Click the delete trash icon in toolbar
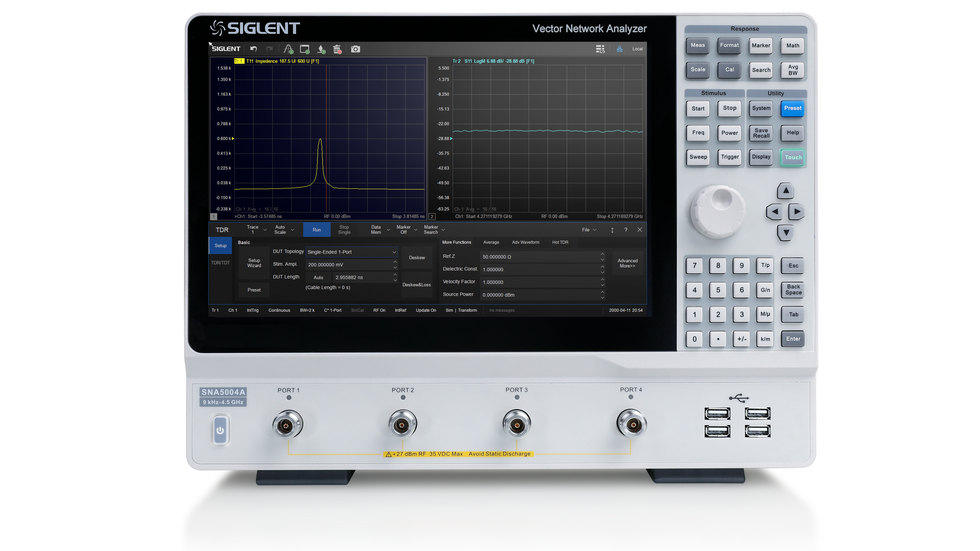This screenshot has height=551, width=980. point(337,49)
